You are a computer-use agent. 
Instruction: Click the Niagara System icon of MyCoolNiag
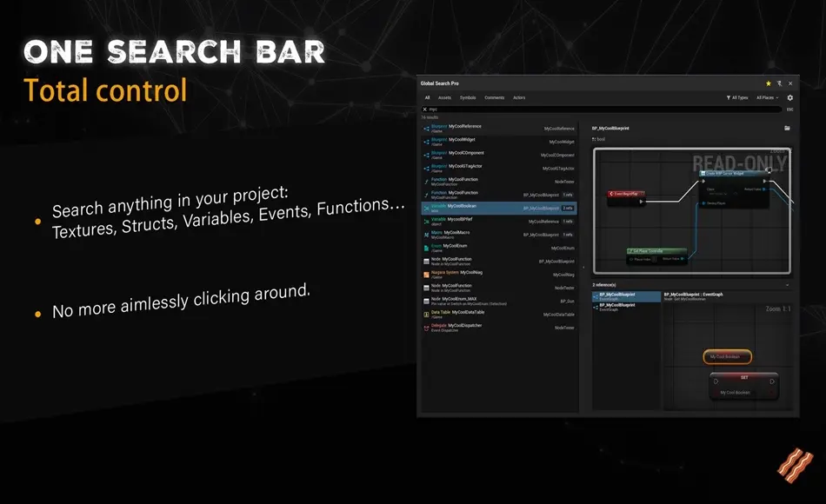tap(426, 275)
